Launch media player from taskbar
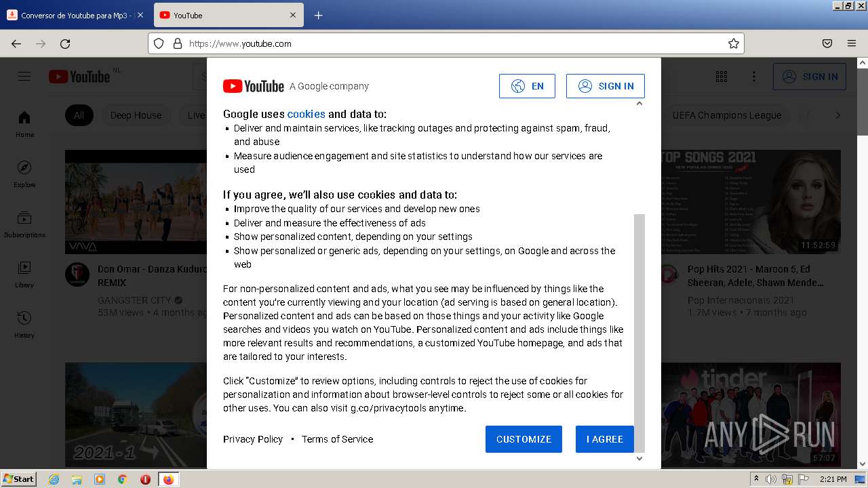The image size is (868, 488). pyautogui.click(x=100, y=479)
